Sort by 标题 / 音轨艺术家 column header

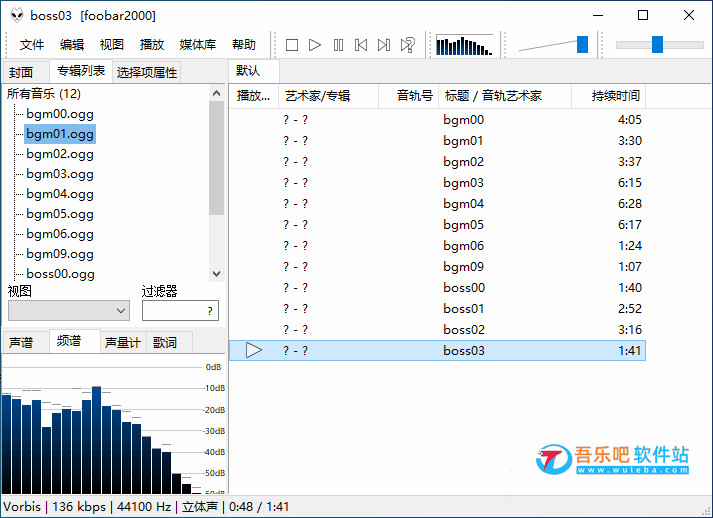[505, 96]
